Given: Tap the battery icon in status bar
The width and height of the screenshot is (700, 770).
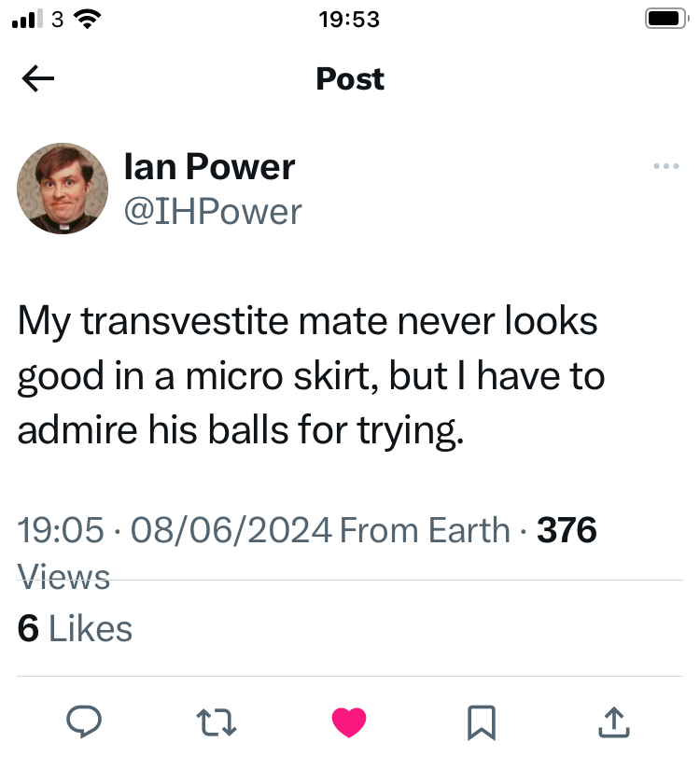Looking at the screenshot, I should pos(665,19).
